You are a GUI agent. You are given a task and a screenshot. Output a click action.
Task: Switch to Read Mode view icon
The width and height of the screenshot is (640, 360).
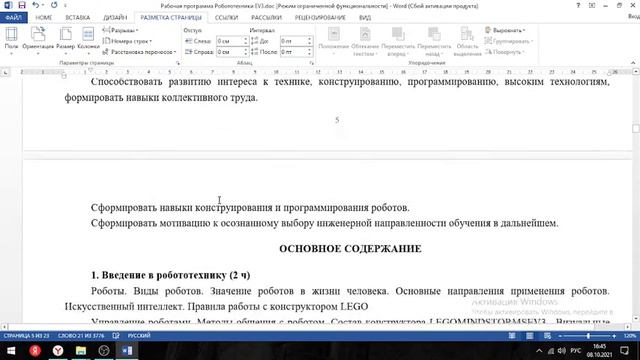click(x=512, y=336)
